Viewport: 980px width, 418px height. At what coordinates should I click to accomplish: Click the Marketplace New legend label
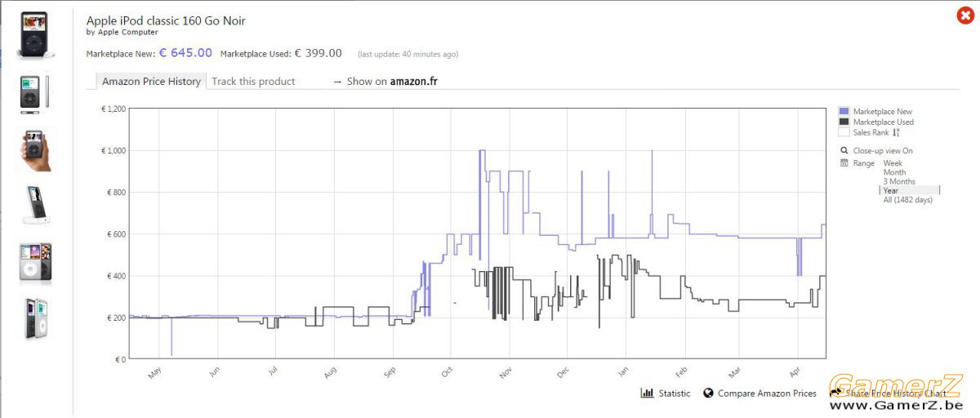pyautogui.click(x=883, y=111)
